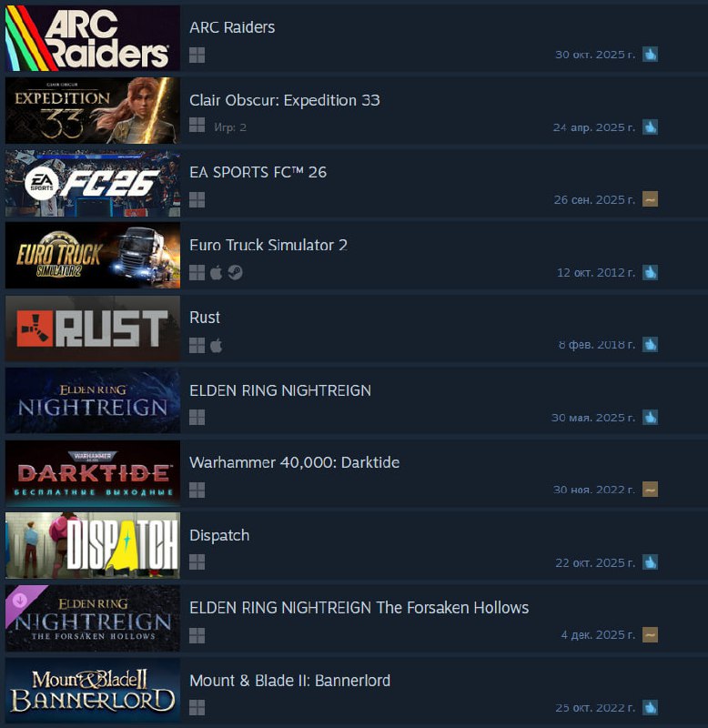Click the apple platform icon under Rust
Viewport: 708px width, 728px height.
coord(216,345)
